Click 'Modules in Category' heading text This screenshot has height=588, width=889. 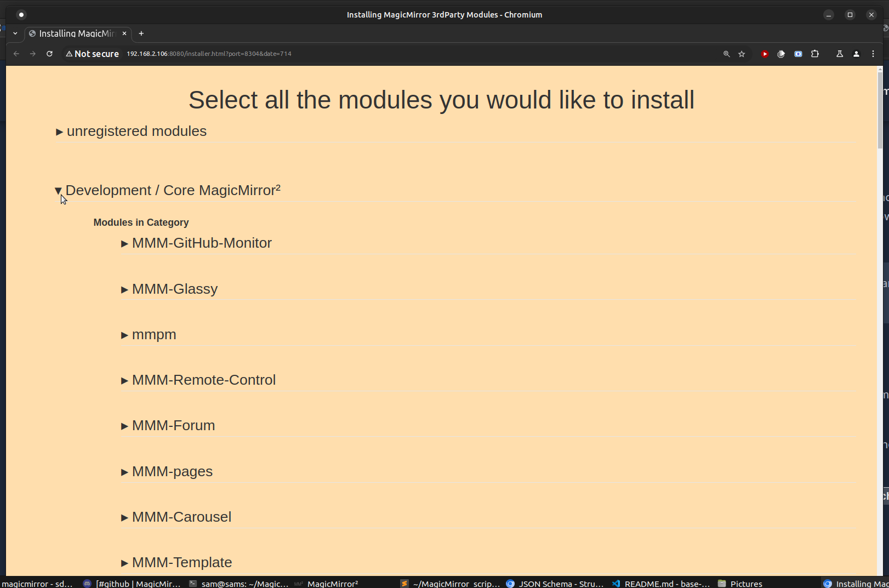pos(141,222)
